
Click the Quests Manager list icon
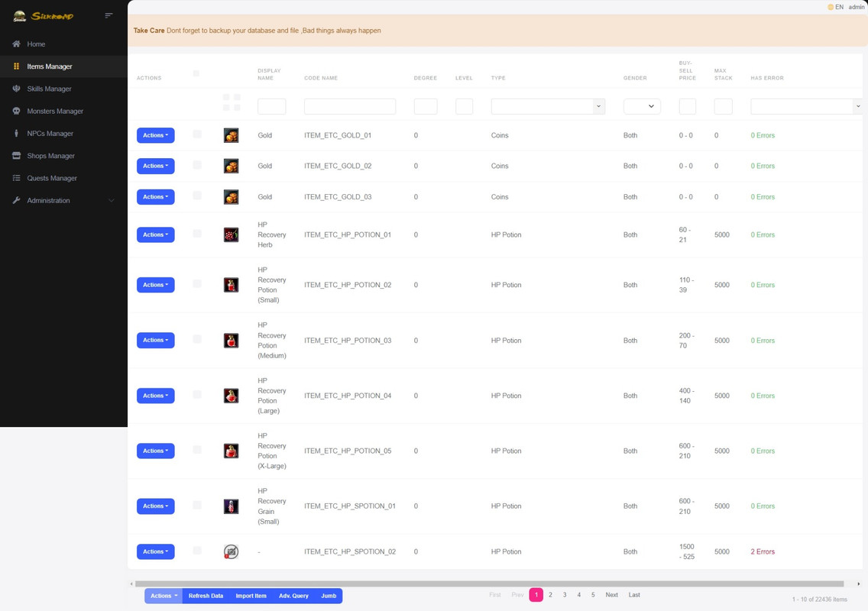coord(17,178)
